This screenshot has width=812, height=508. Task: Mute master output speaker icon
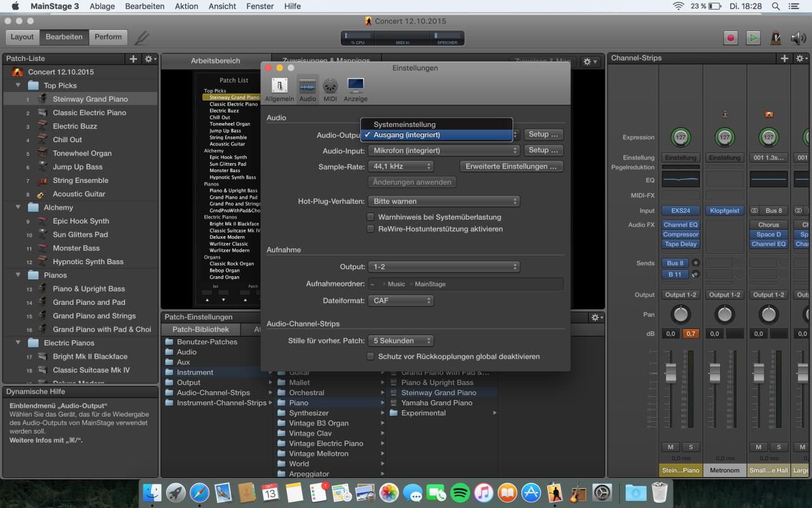pos(798,37)
